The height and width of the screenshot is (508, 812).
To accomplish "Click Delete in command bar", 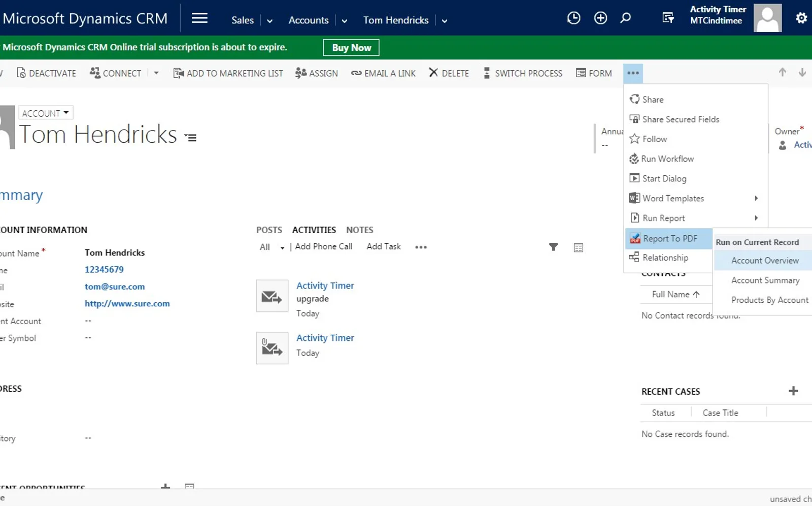I will tap(449, 73).
